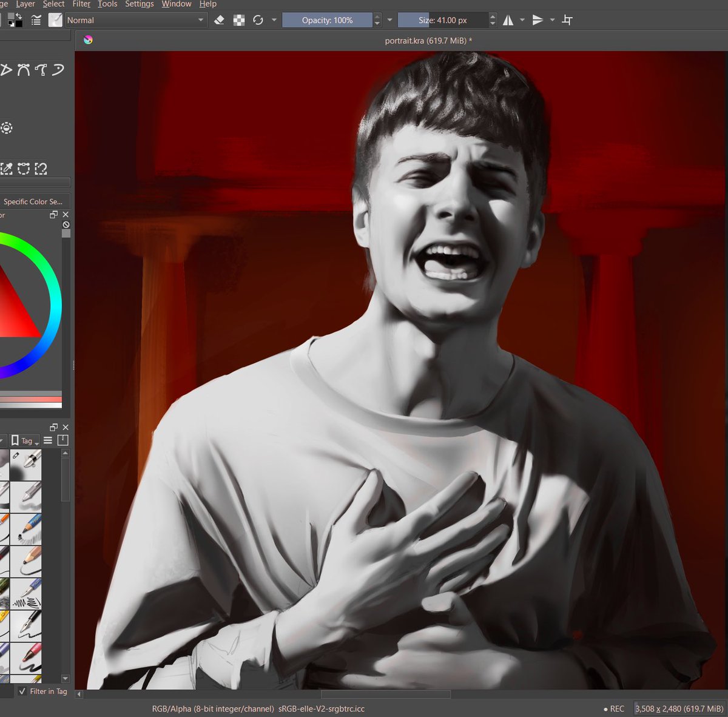Open dropdown arrow after Opacity slider
Viewport: 728px width, 717px height.
pyautogui.click(x=389, y=20)
